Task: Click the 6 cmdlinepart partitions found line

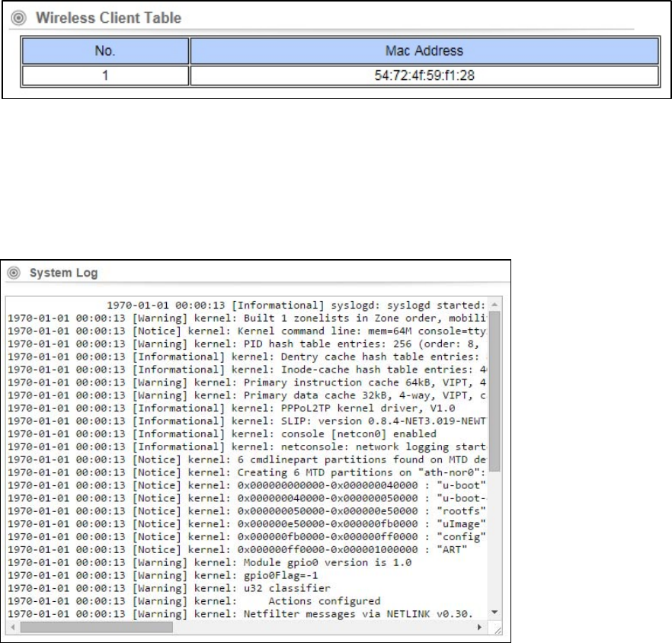Action: tap(247, 459)
